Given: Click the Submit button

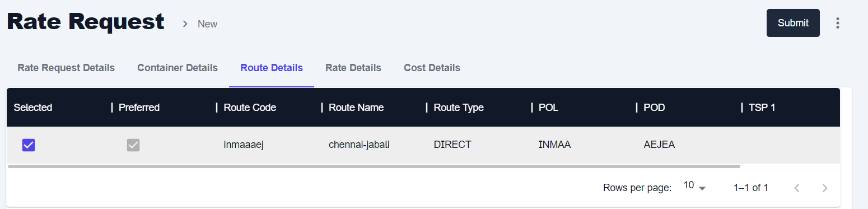Looking at the screenshot, I should (x=793, y=23).
